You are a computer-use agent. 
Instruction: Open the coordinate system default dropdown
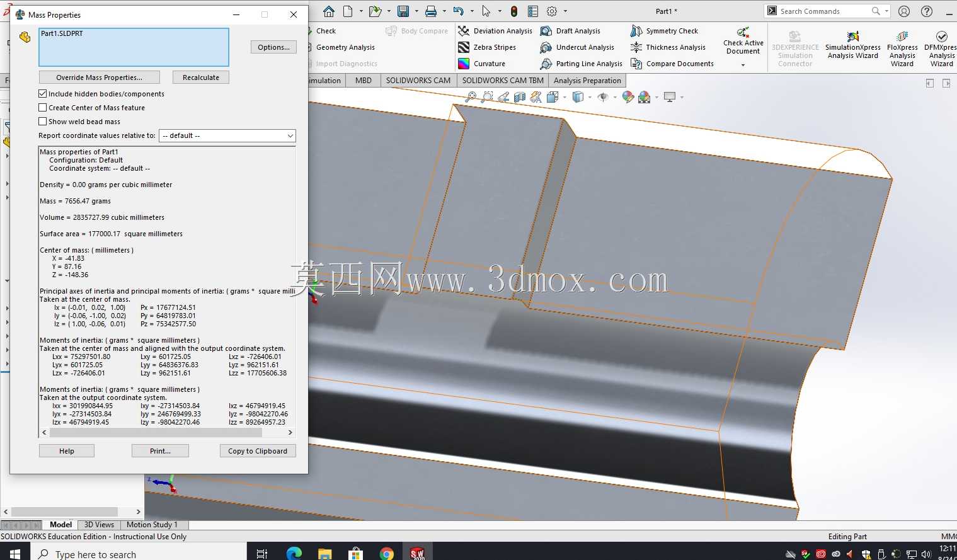227,135
